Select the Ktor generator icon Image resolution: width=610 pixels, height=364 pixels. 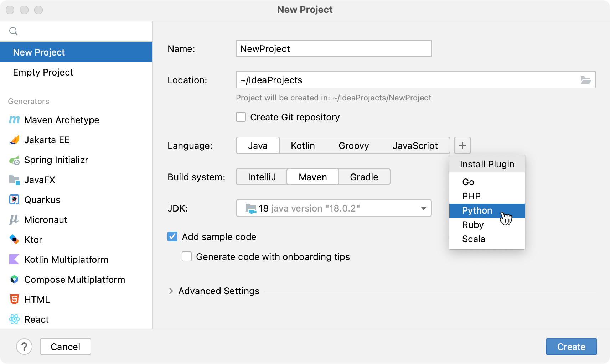click(x=14, y=240)
